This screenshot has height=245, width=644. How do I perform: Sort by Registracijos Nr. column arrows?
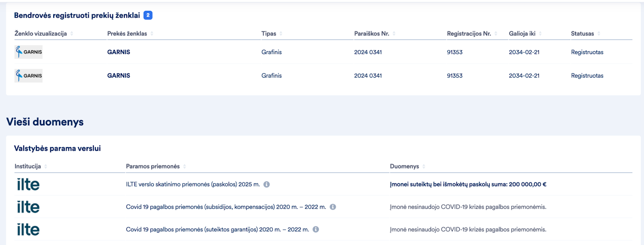point(496,33)
